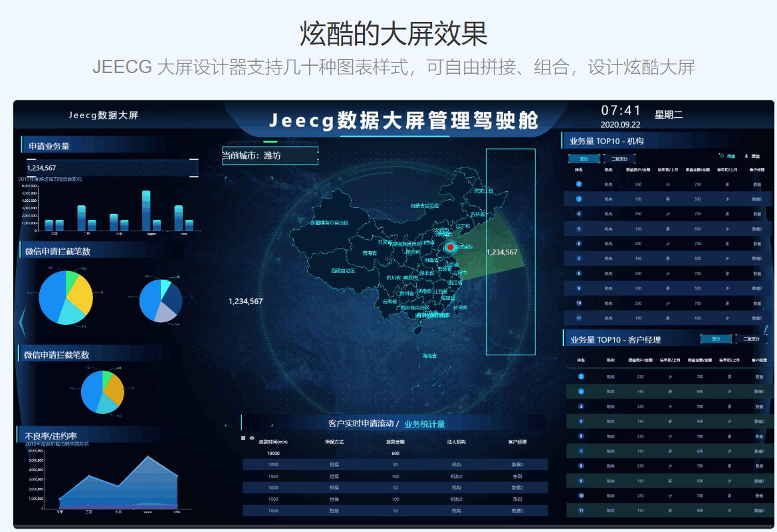This screenshot has height=532, width=777.
Task: Click the 当前城市: 潍坊 field
Action: (x=270, y=155)
